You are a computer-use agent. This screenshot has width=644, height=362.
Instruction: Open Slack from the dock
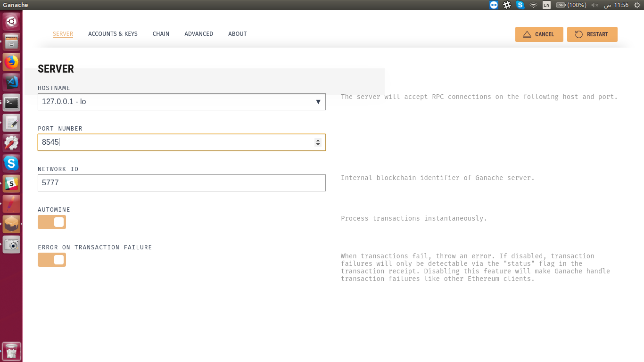point(11,183)
